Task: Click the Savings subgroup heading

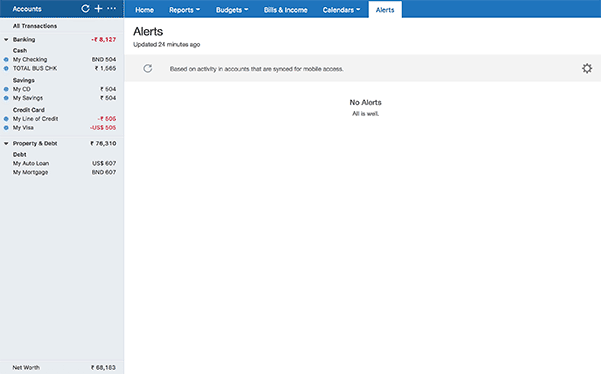Action: pyautogui.click(x=24, y=80)
